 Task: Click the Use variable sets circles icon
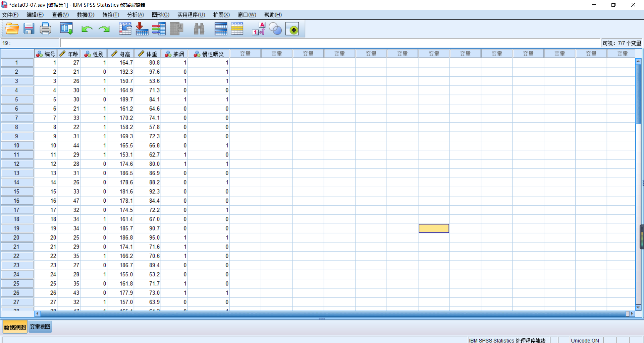tap(275, 29)
